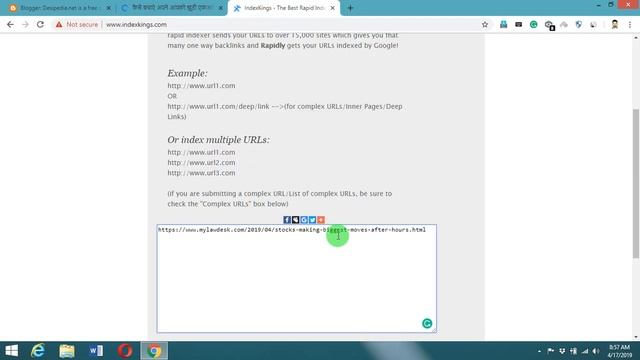
Task: Click the http://www.url3.com example text
Action: (x=201, y=173)
